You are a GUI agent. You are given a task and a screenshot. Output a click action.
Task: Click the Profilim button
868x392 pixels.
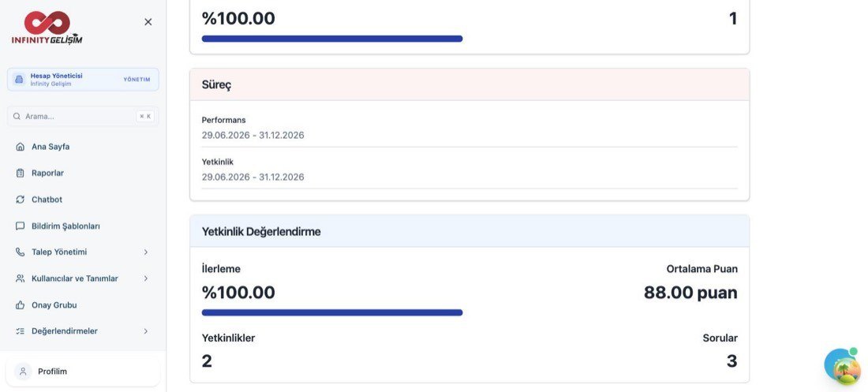click(83, 371)
